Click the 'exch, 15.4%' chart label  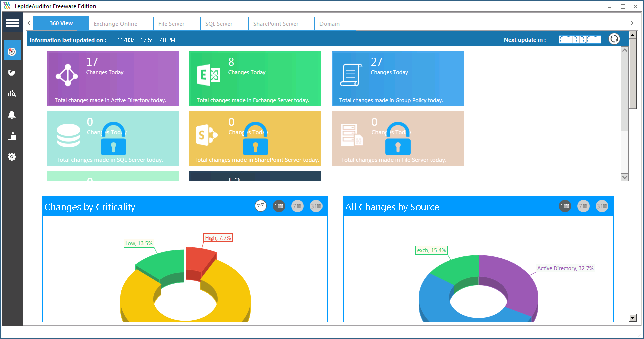pos(431,250)
